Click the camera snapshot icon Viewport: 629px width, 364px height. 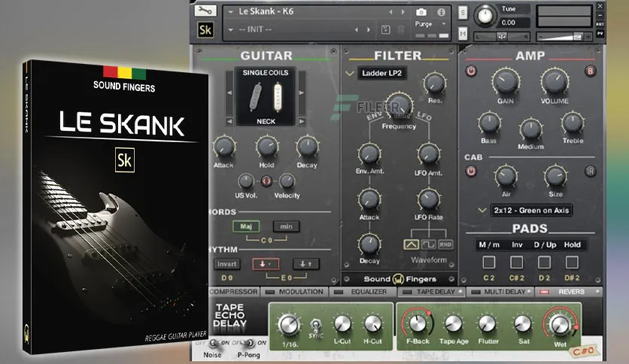(x=421, y=12)
